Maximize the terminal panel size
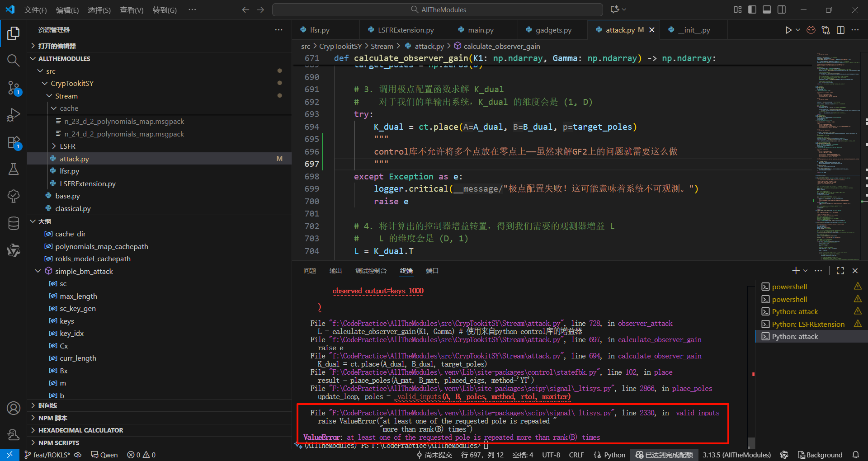Viewport: 868px width, 461px height. [x=840, y=271]
